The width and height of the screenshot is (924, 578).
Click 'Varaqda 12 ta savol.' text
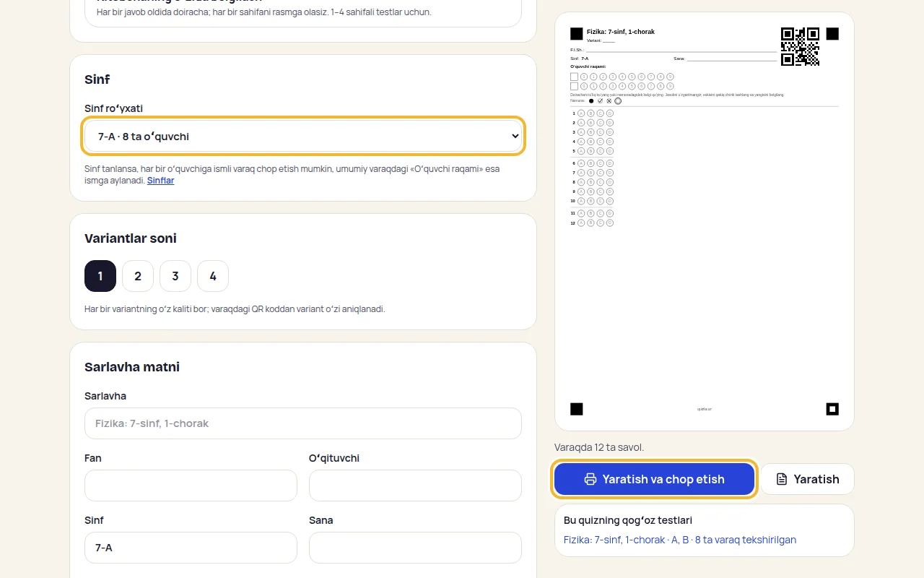pyautogui.click(x=599, y=447)
